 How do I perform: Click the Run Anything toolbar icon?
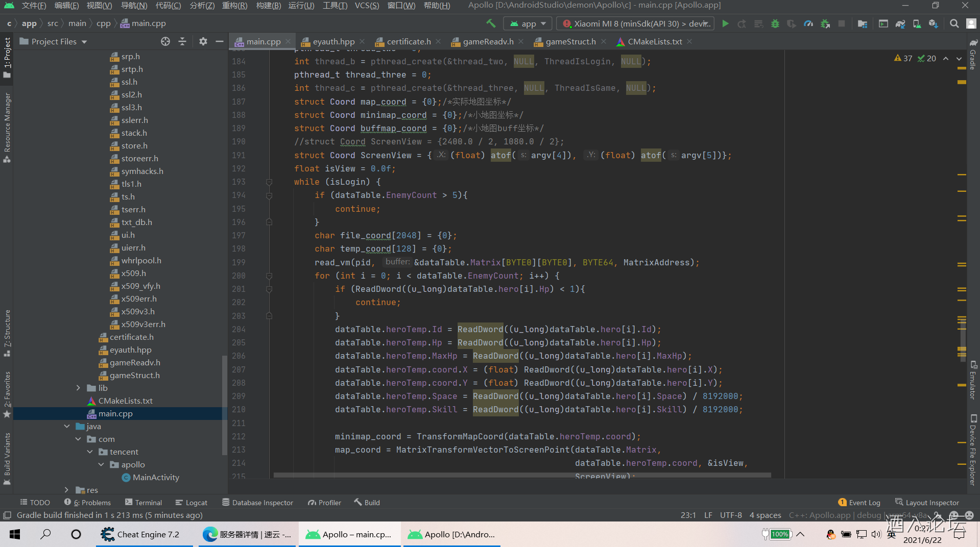click(883, 23)
